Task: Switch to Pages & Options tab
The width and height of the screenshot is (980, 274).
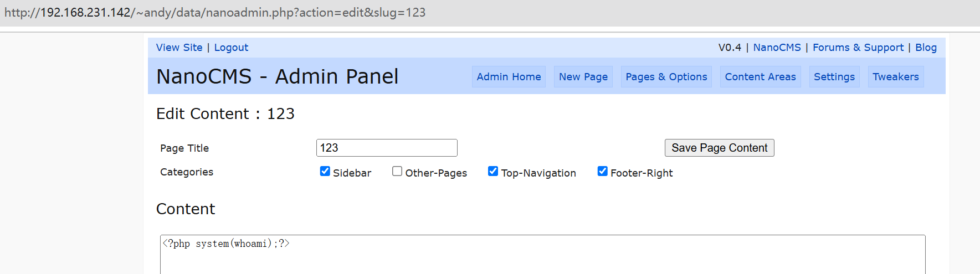Action: tap(666, 77)
